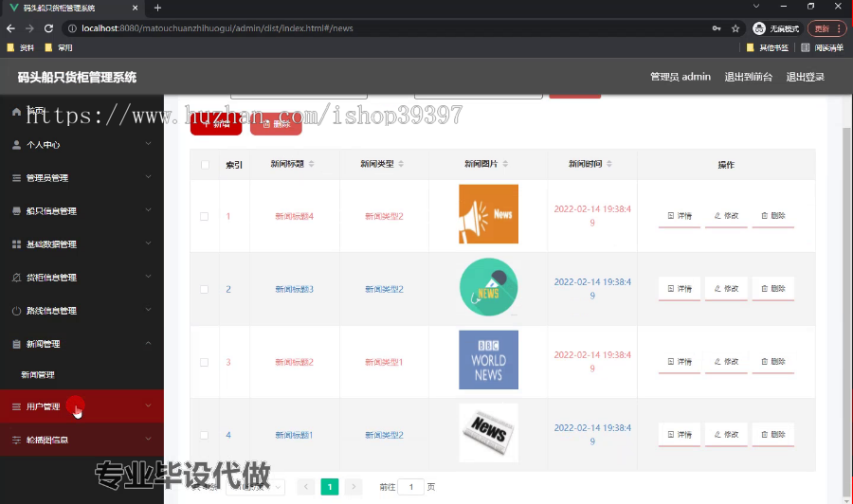Image resolution: width=853 pixels, height=504 pixels.
Task: Click the 货柜信息管理 icon in sidebar
Action: 16,278
